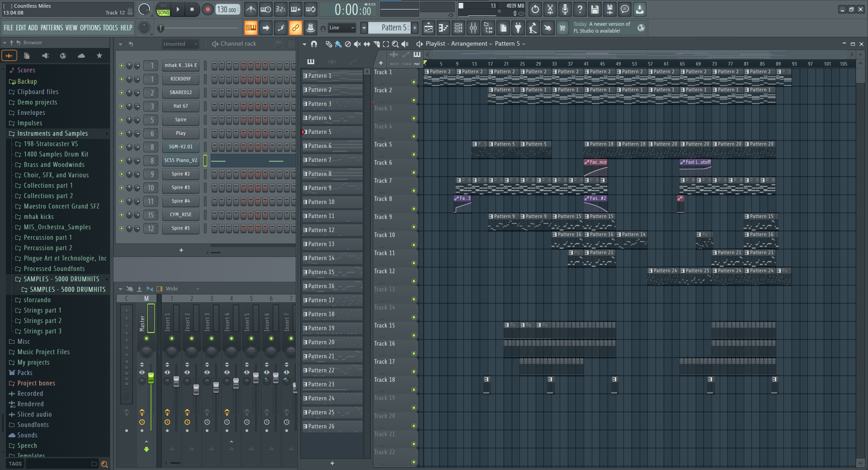868x470 pixels.
Task: Click the Master mixer volume fader
Action: (151, 378)
